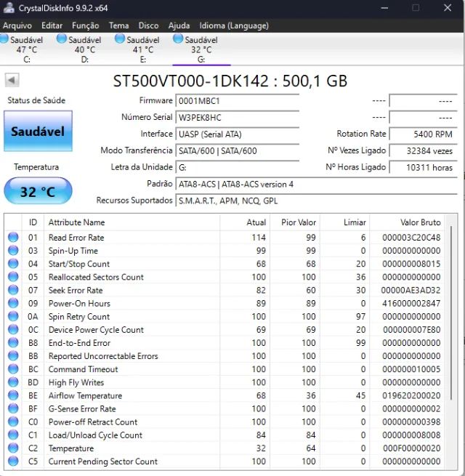The height and width of the screenshot is (476, 465).
Task: Click the Padrão field ATA8-ACS
Action: 316,184
